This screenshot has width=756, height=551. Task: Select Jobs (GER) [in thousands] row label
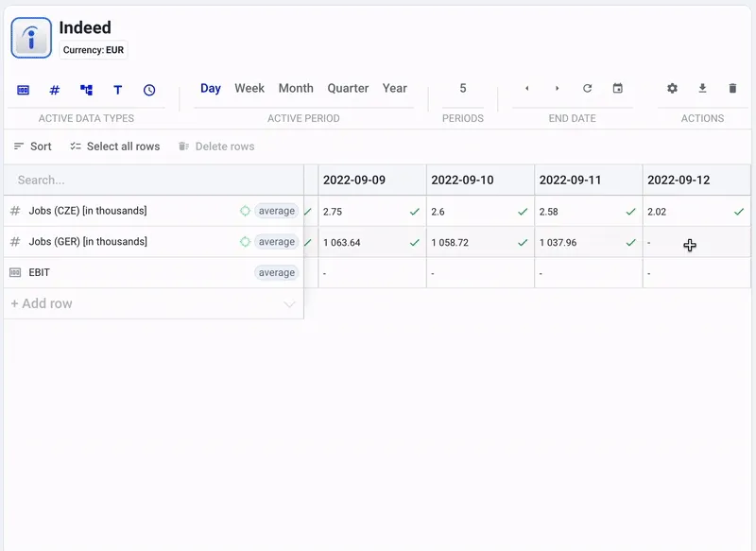88,242
